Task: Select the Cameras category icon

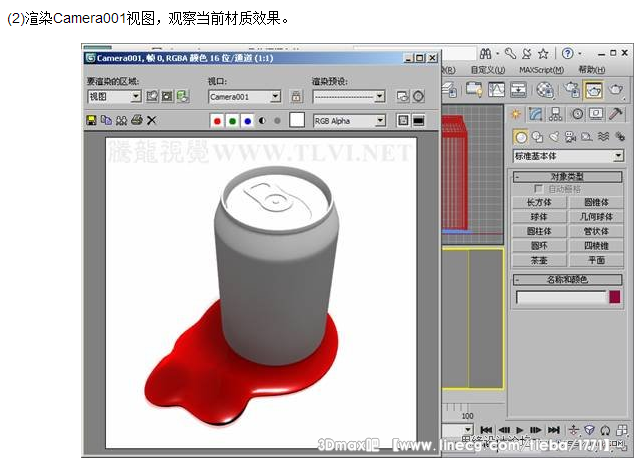Action: pyautogui.click(x=570, y=137)
